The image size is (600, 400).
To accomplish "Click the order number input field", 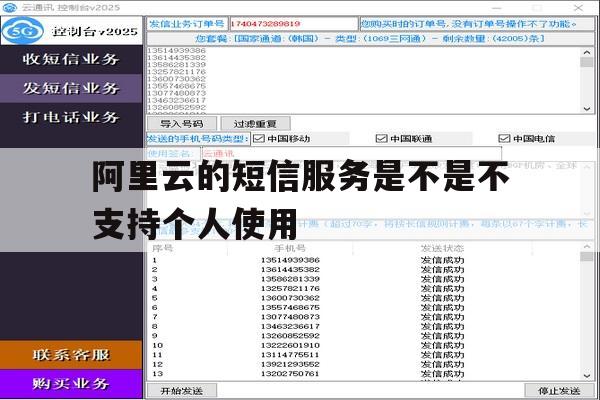I will [293, 24].
